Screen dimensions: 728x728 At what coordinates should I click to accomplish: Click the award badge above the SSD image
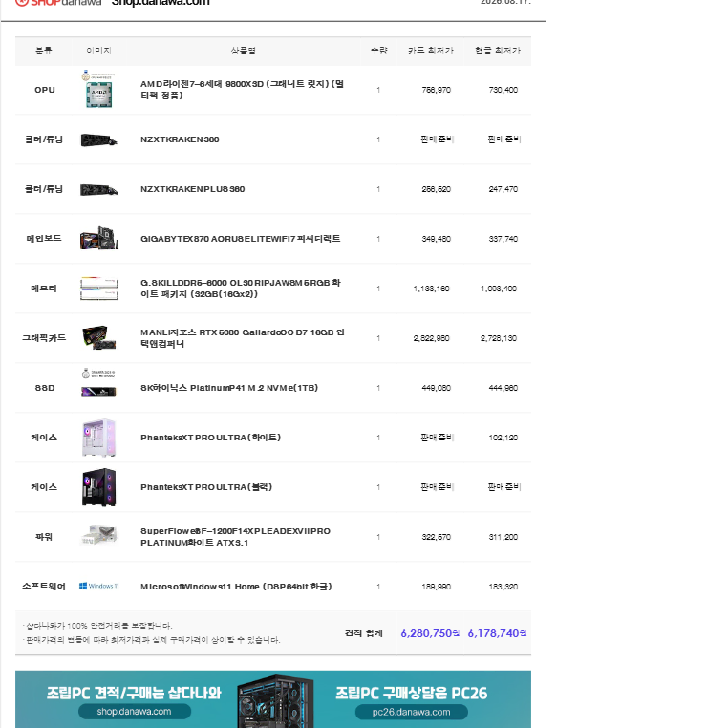(x=98, y=374)
